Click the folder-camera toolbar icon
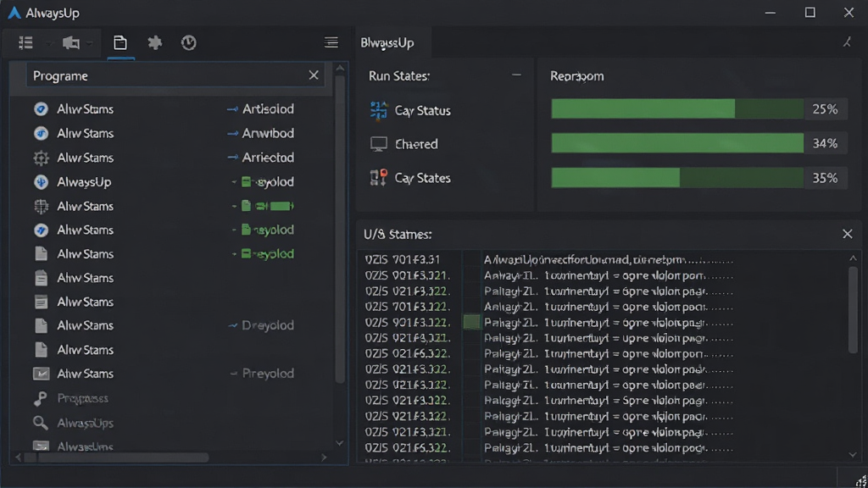 pyautogui.click(x=71, y=42)
